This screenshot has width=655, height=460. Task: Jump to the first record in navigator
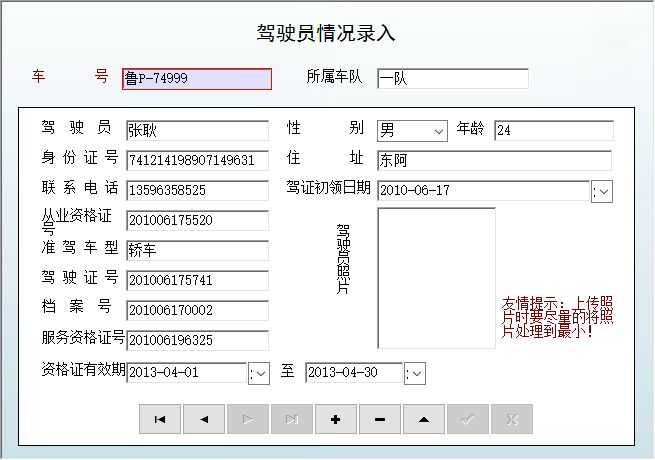pyautogui.click(x=160, y=420)
